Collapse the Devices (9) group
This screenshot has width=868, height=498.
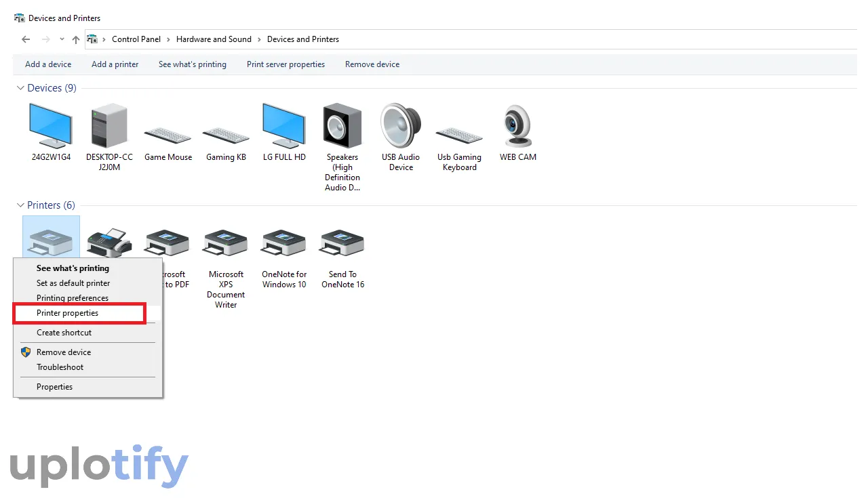click(20, 88)
